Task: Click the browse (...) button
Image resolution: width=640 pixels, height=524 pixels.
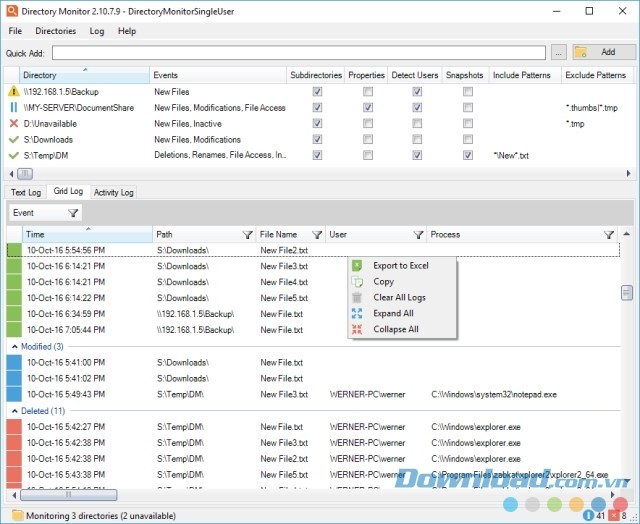Action: [558, 52]
